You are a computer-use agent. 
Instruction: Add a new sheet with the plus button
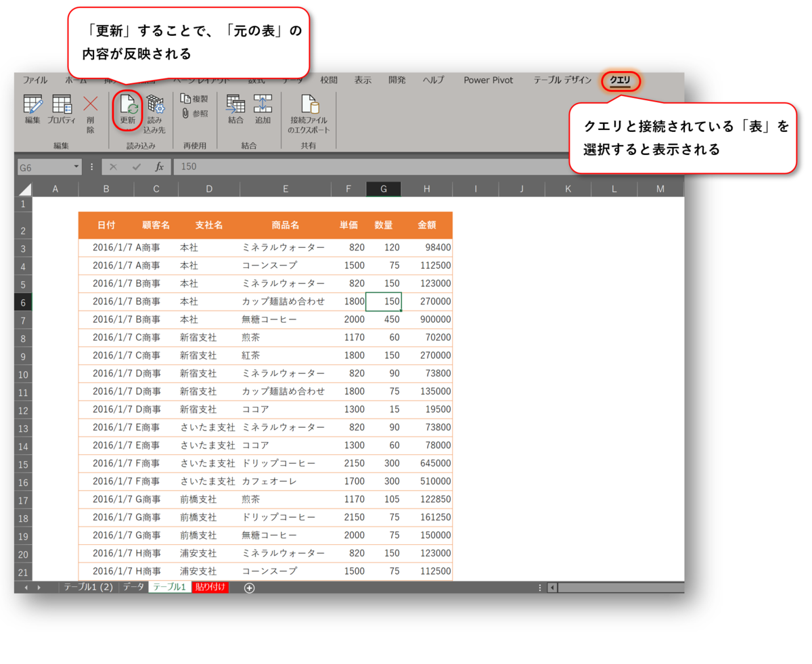click(x=249, y=588)
